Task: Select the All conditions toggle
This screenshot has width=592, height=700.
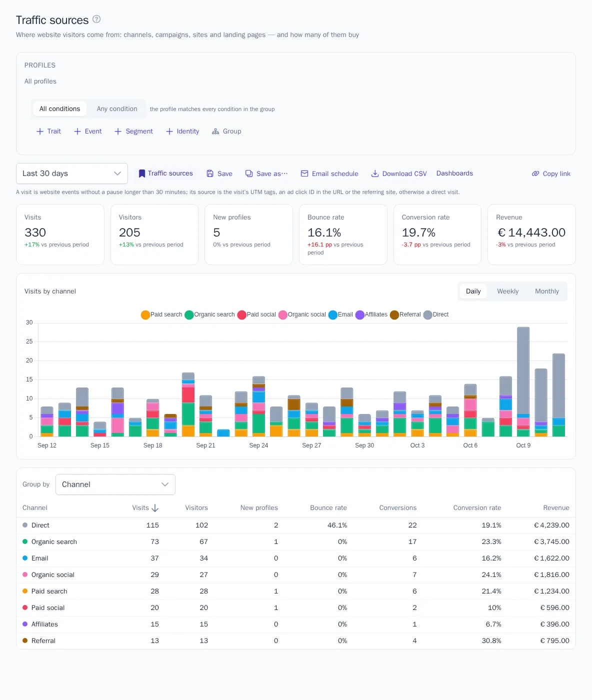Action: [59, 109]
